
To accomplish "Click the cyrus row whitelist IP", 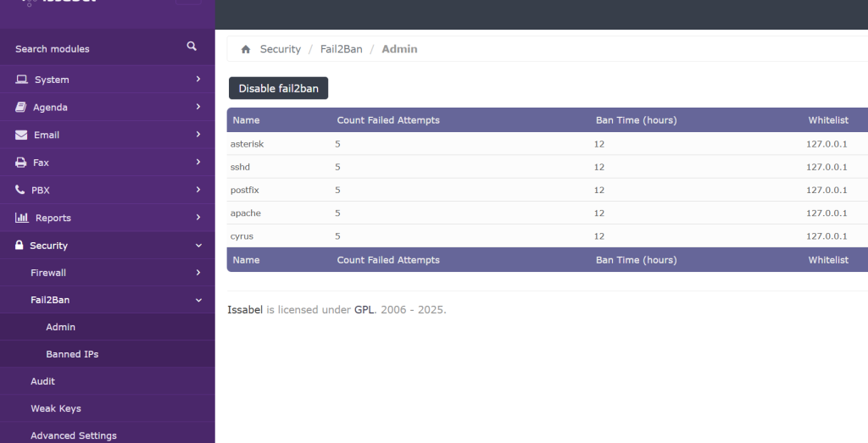I will tap(826, 236).
